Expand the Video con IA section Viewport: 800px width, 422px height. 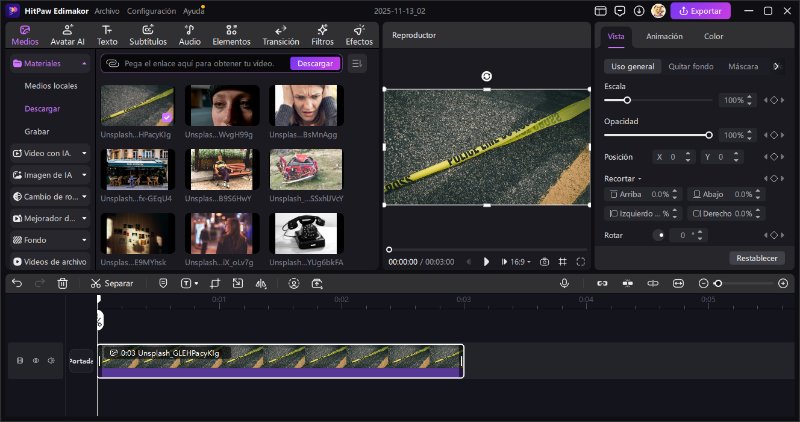(x=84, y=153)
